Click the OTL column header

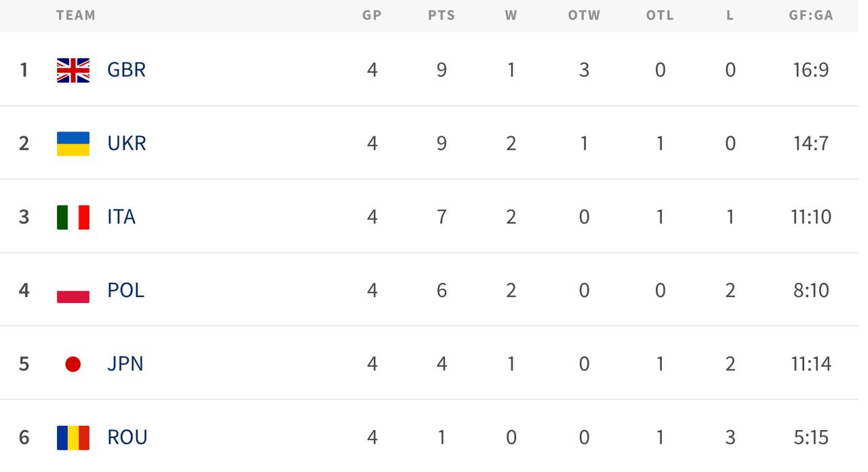coord(660,15)
